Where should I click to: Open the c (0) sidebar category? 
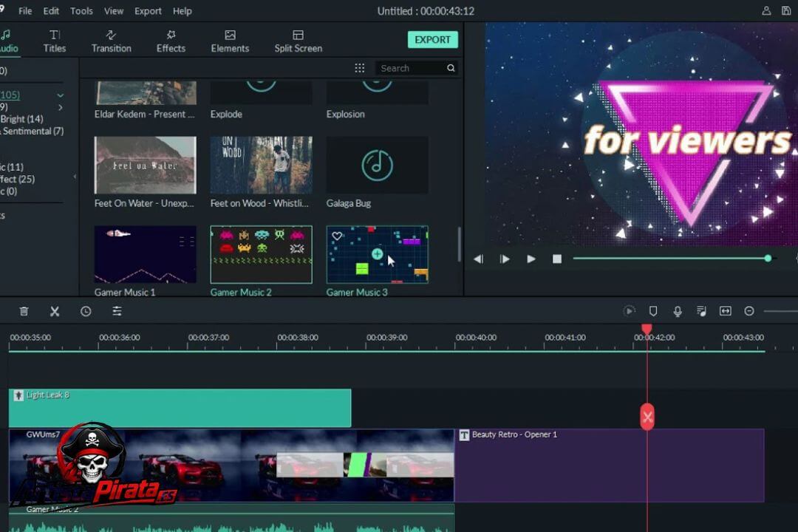[9, 191]
